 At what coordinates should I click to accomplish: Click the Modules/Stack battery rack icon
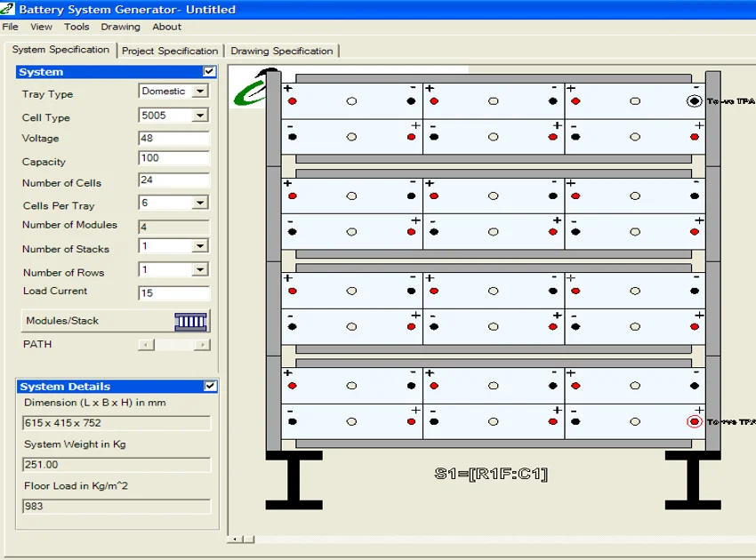point(190,321)
